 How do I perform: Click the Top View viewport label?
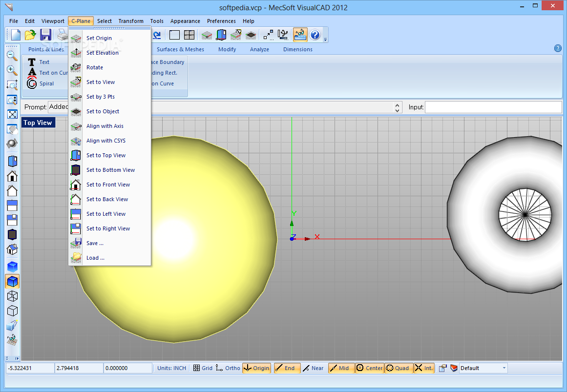[x=38, y=123]
